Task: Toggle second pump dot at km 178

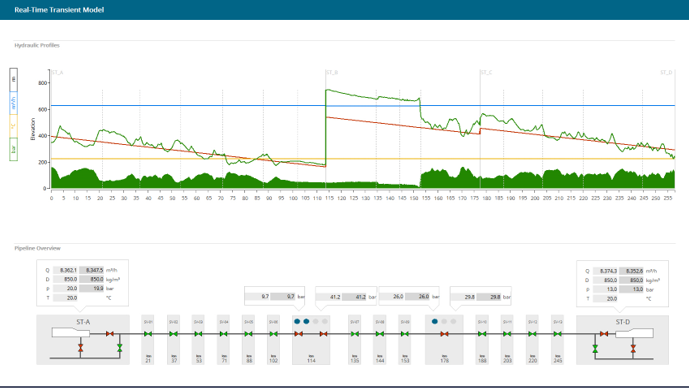Action: pyautogui.click(x=444, y=322)
